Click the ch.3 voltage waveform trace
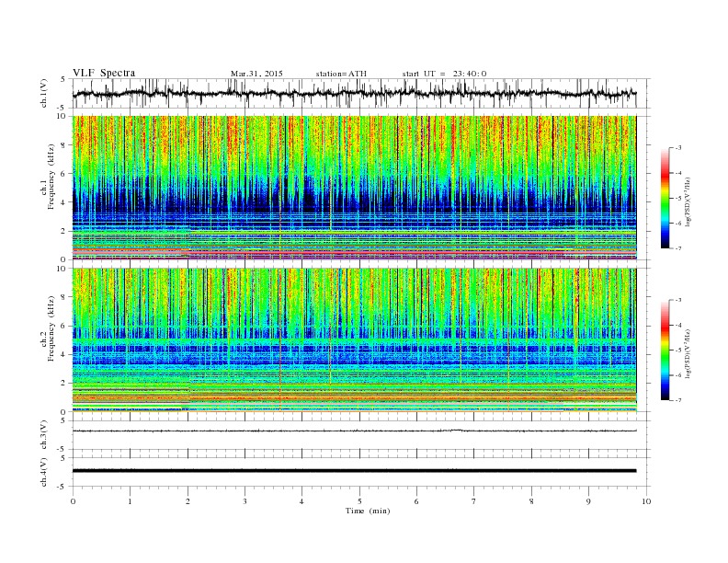This screenshot has height=563, width=728. click(x=354, y=431)
